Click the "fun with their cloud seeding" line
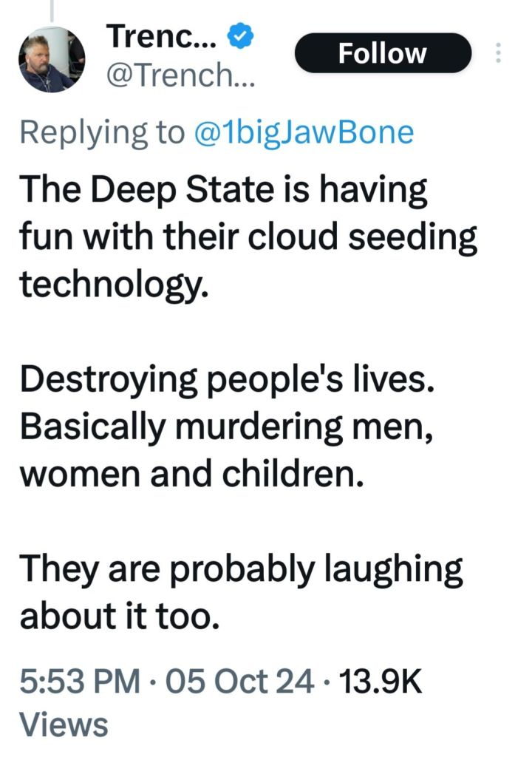Image resolution: width=532 pixels, height=757 pixels. click(x=248, y=237)
